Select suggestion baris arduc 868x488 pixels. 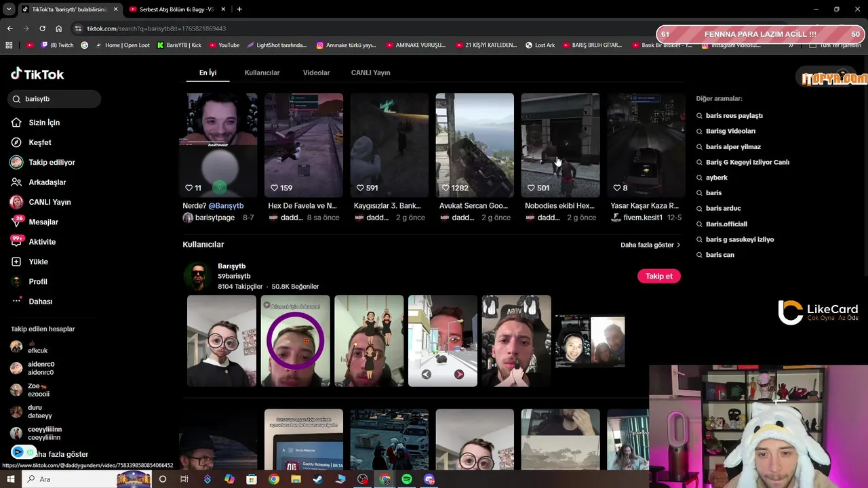pos(723,208)
